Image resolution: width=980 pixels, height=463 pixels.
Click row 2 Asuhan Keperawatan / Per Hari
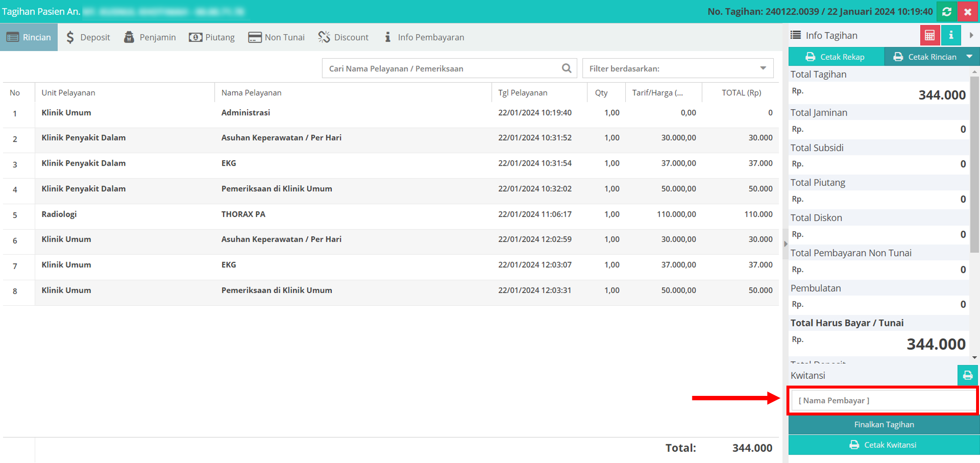tap(281, 138)
